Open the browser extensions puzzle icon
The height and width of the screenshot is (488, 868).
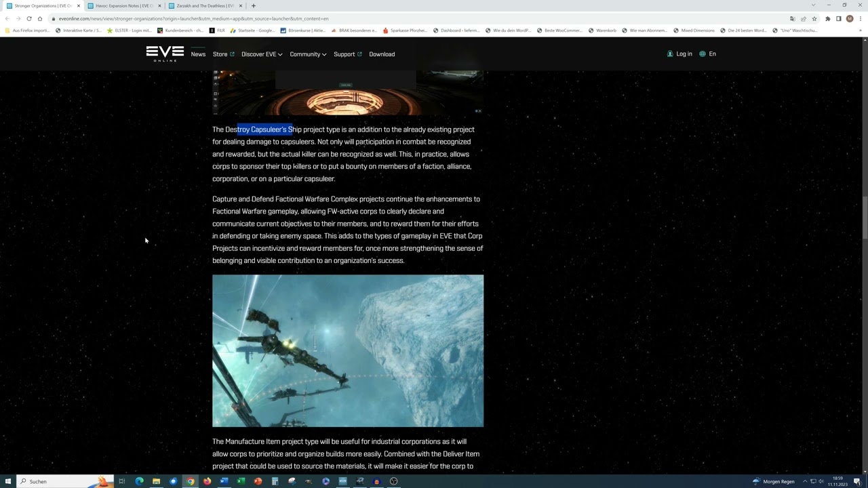click(x=827, y=18)
